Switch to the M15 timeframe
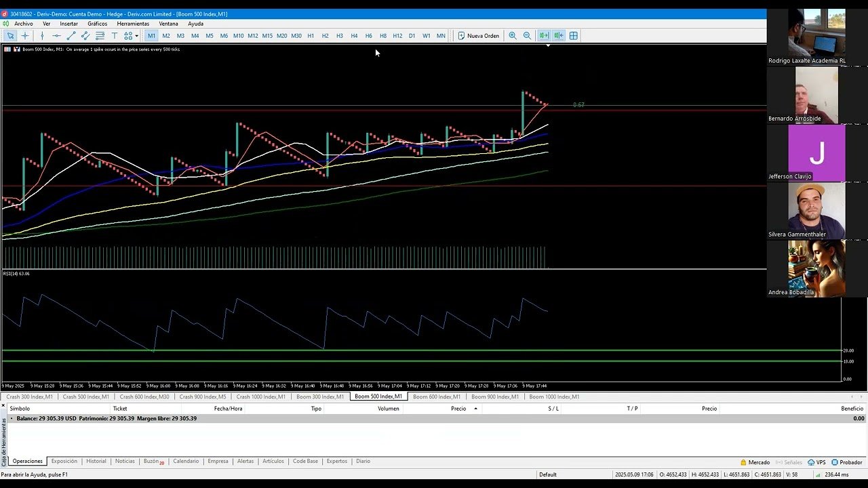 (268, 35)
